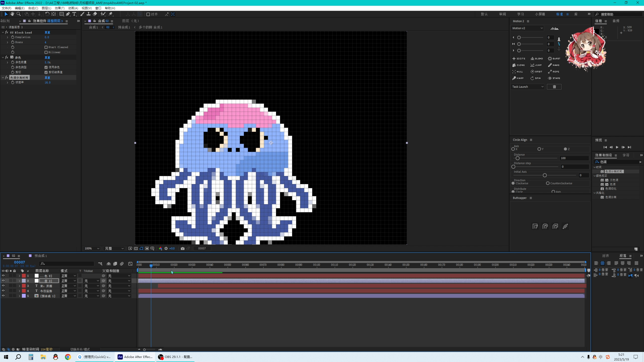Screen dimensions: 644x362
Task: Open the 合成(C) menu
Action: [33, 8]
